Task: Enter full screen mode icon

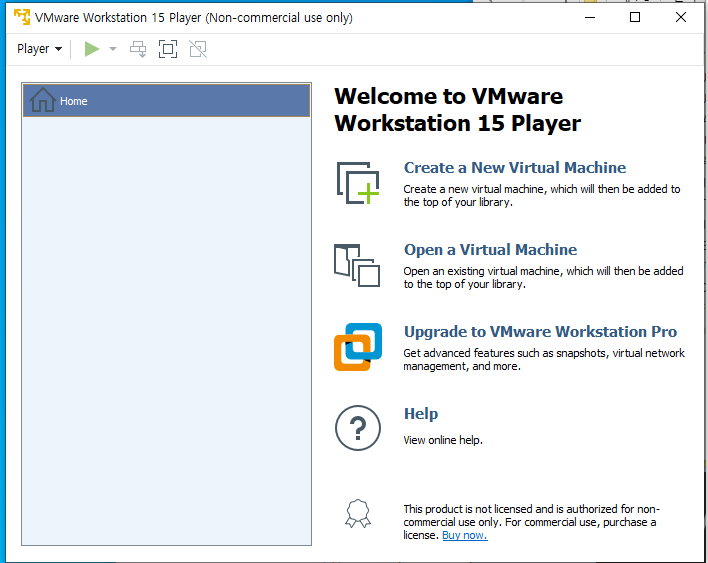Action: tap(168, 49)
